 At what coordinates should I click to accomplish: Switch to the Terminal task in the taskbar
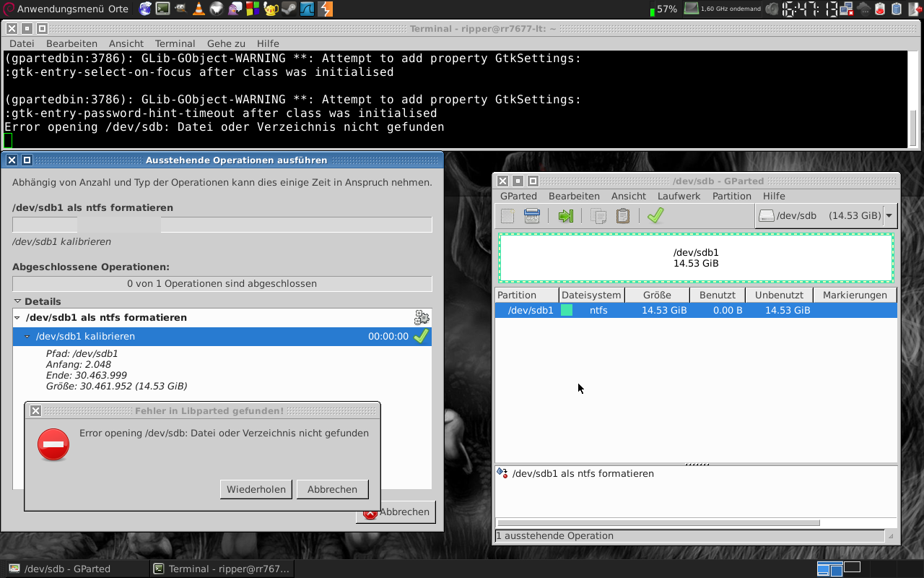click(x=222, y=569)
